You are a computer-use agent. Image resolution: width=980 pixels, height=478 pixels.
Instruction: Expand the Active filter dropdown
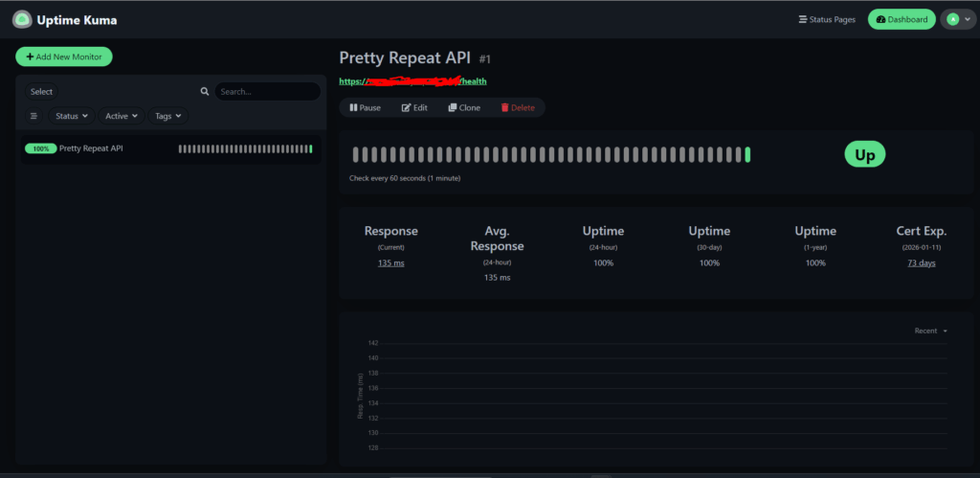pyautogui.click(x=122, y=116)
